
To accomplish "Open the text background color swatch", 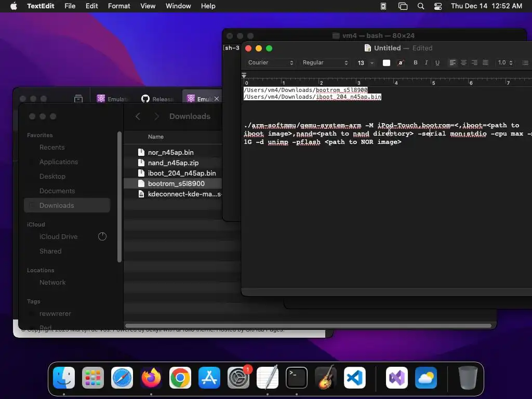I will coord(401,63).
